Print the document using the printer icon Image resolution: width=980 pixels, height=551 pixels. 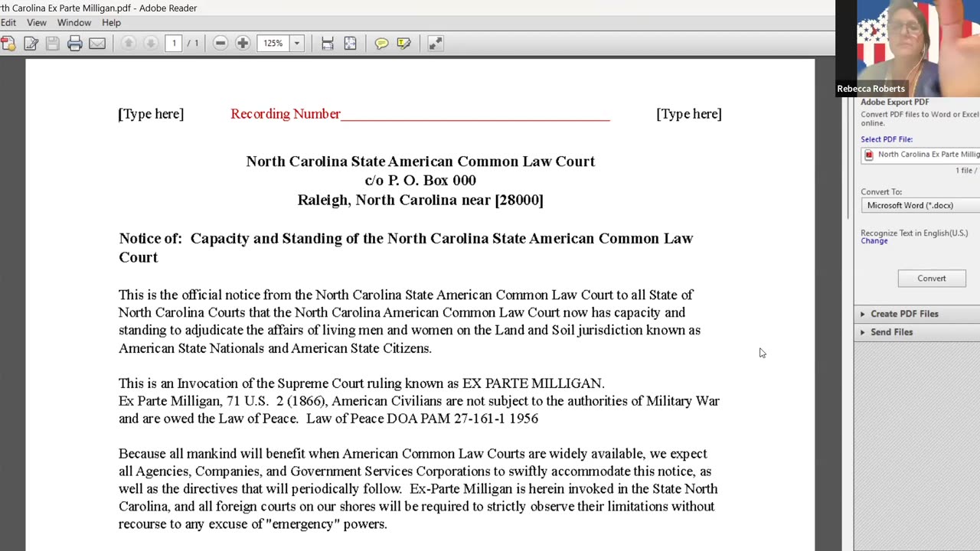pyautogui.click(x=75, y=44)
